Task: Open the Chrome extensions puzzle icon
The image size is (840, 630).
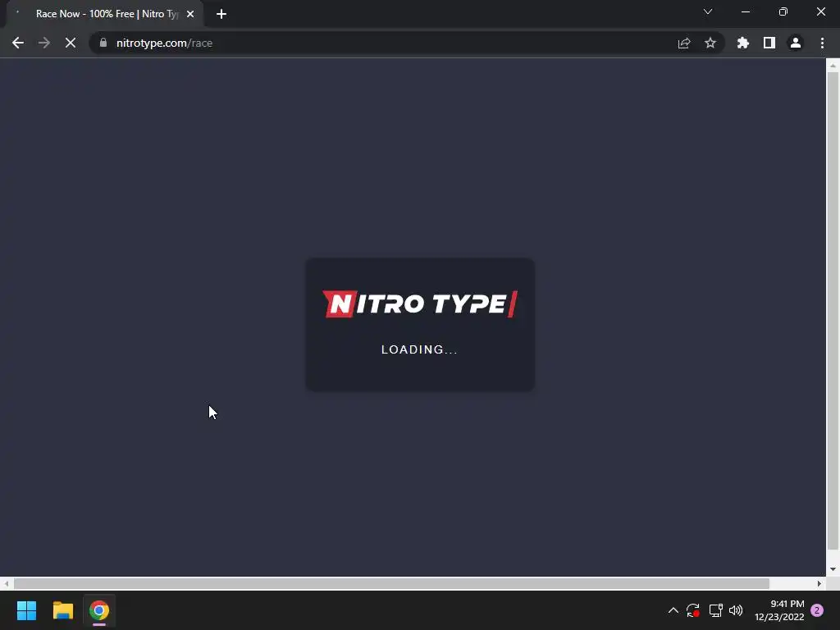Action: click(x=743, y=43)
